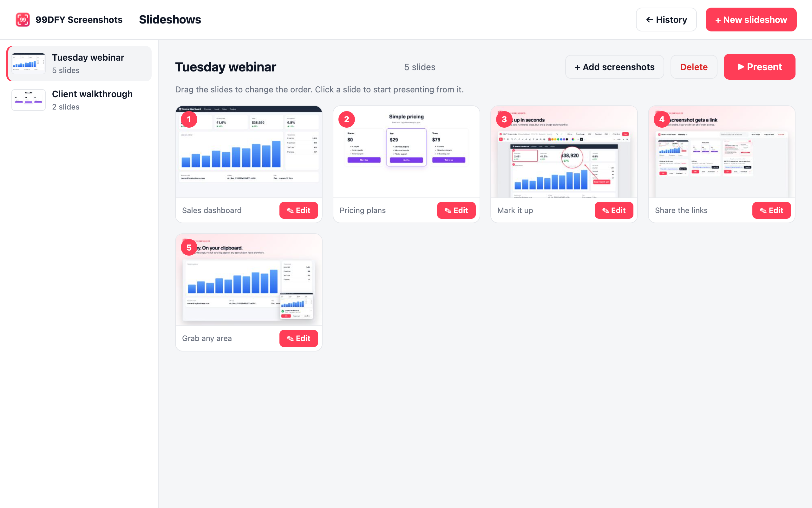
Task: Click the slide number 1 badge
Action: tap(189, 119)
